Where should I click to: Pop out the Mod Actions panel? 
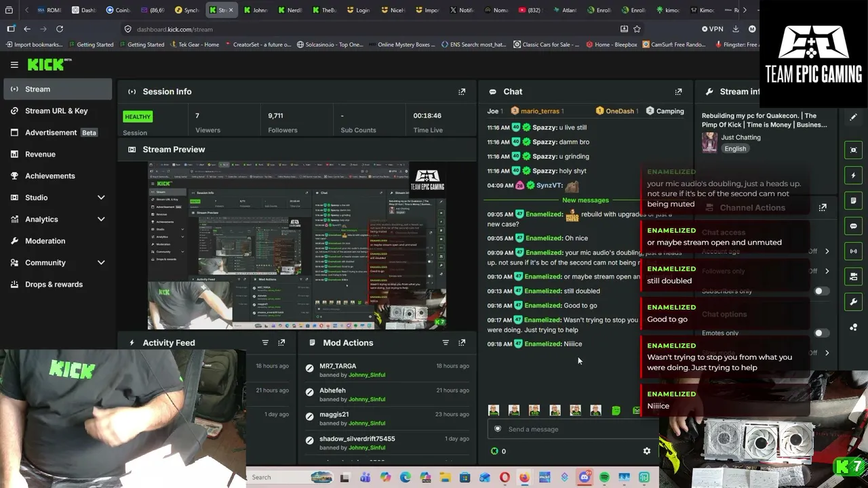462,343
